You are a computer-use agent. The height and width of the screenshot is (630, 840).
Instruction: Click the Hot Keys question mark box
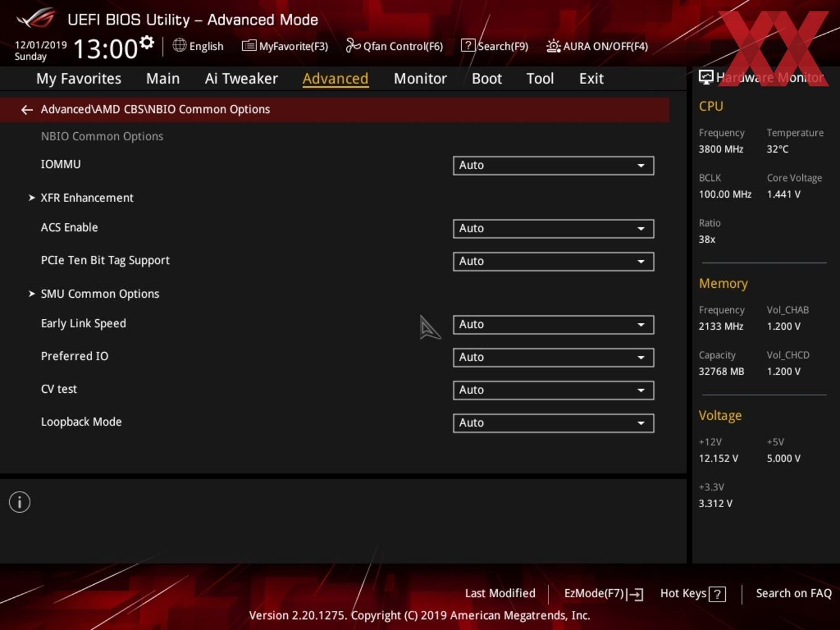point(717,594)
